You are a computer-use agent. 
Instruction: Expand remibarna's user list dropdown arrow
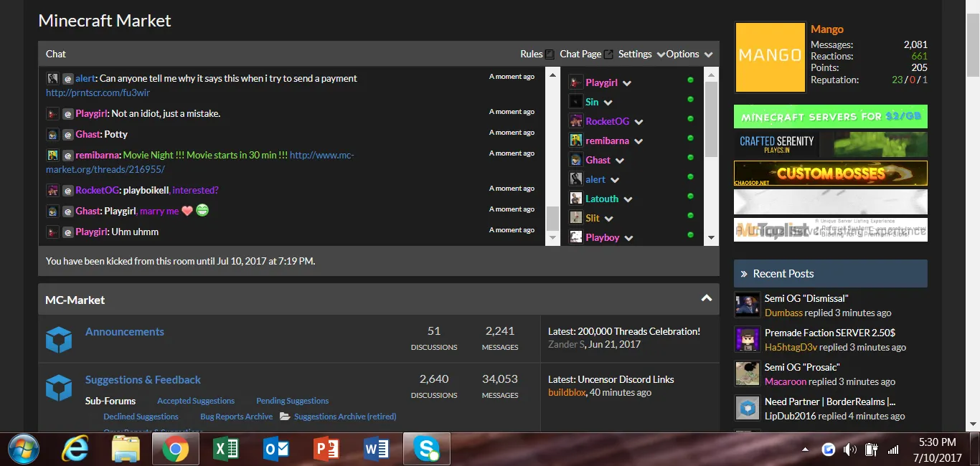639,141
